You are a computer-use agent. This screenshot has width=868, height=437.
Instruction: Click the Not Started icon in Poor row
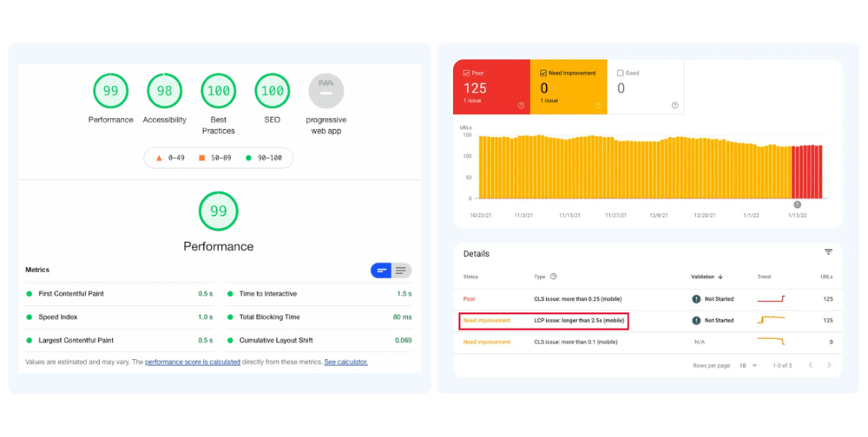tap(696, 299)
